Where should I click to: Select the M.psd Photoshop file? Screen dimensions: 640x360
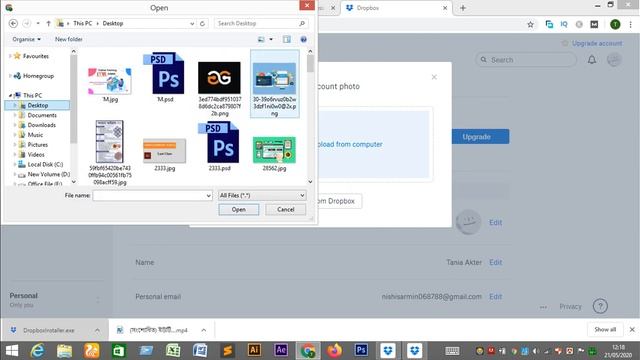(x=165, y=77)
